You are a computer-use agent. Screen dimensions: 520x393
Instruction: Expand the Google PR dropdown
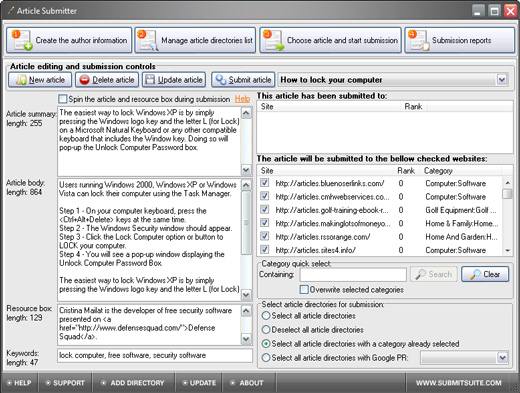[x=503, y=358]
